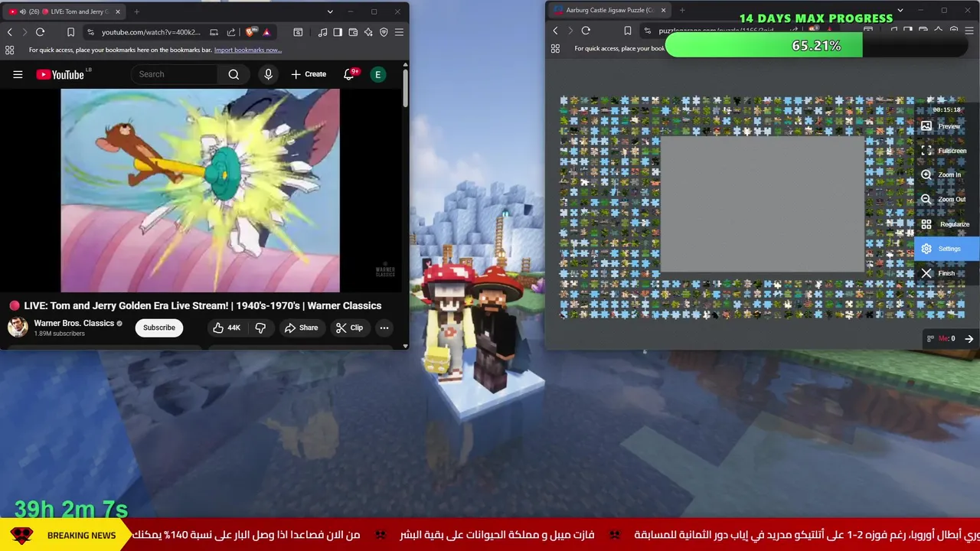Open Warner Bros. Classics channel avatar
The width and height of the screenshot is (980, 551).
18,328
